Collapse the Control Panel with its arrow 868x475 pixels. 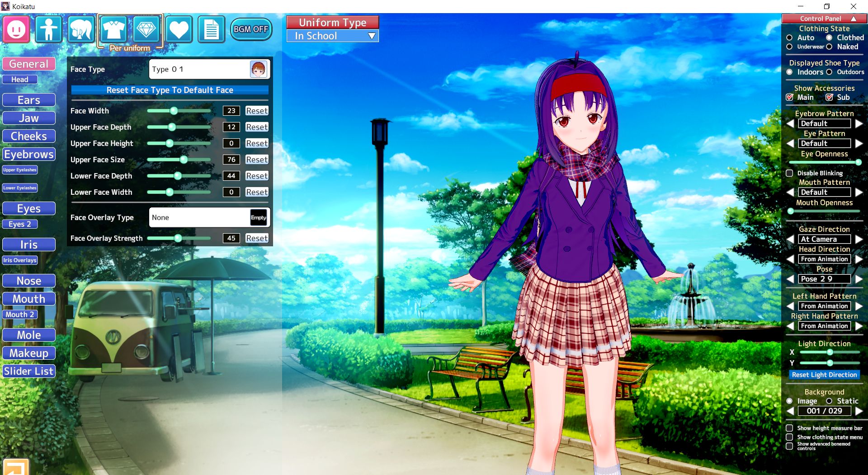coord(854,19)
